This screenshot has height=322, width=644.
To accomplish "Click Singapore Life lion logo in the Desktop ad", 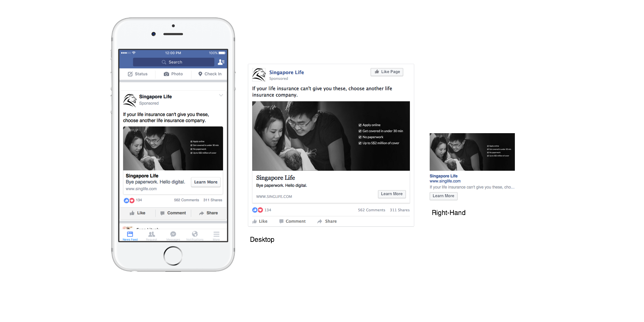I will (x=259, y=74).
